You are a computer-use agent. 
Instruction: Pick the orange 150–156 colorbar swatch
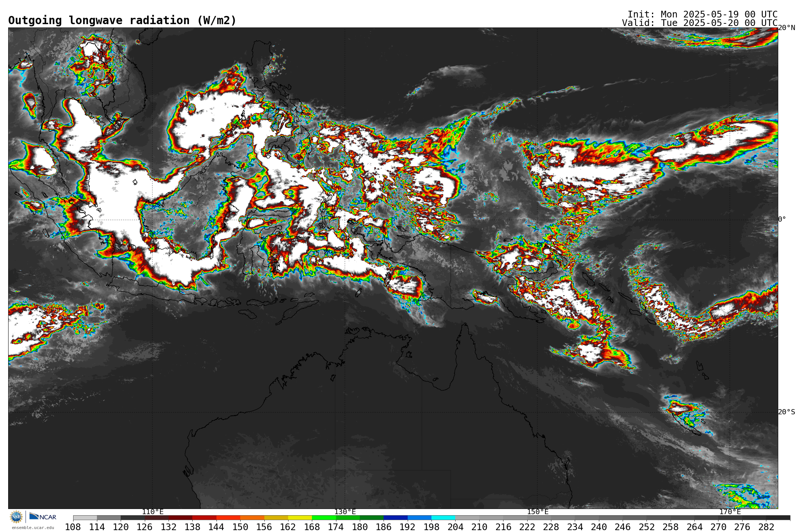point(252,518)
